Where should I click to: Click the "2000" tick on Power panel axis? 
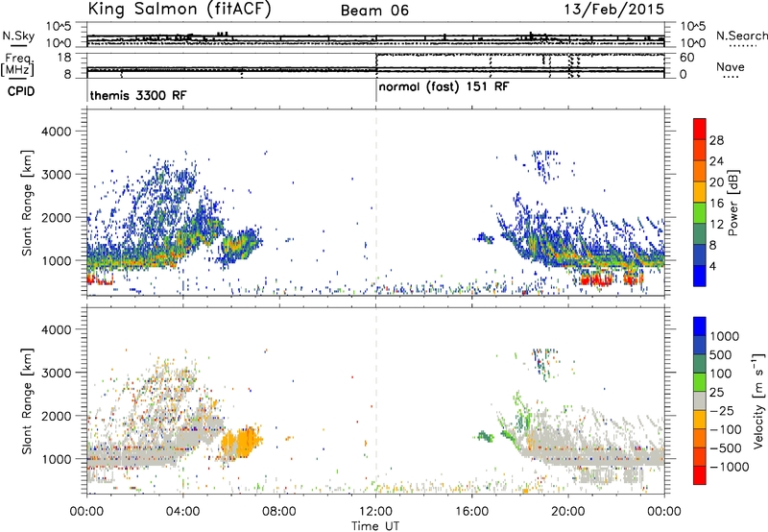(x=56, y=217)
